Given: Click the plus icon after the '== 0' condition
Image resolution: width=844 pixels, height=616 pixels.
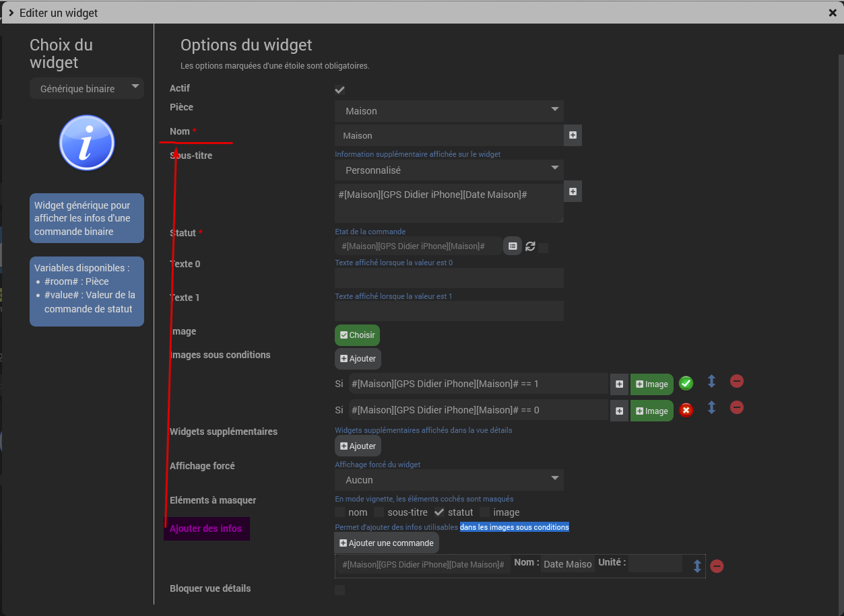Looking at the screenshot, I should 619,411.
